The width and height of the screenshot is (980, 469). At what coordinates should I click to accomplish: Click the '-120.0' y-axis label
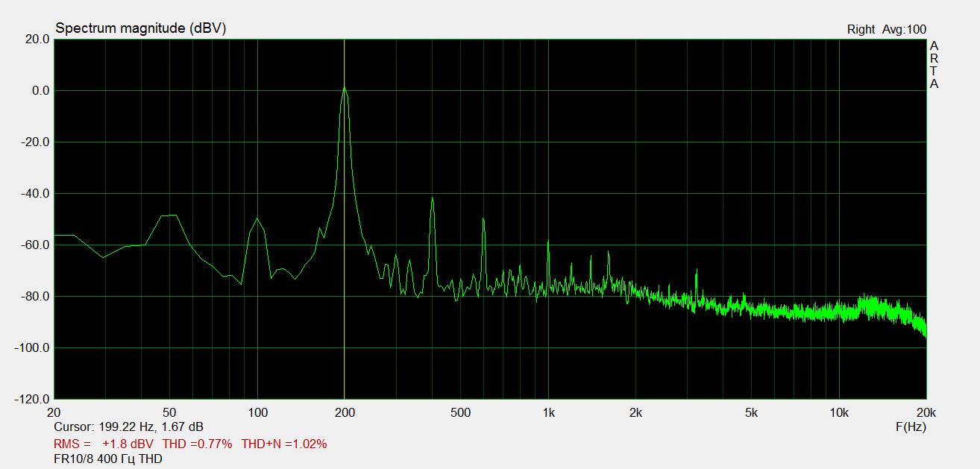(32, 399)
